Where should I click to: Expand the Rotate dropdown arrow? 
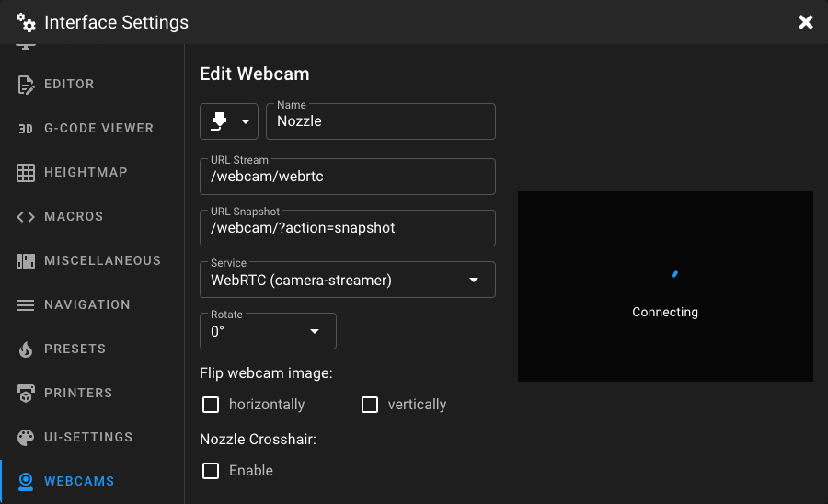315,331
